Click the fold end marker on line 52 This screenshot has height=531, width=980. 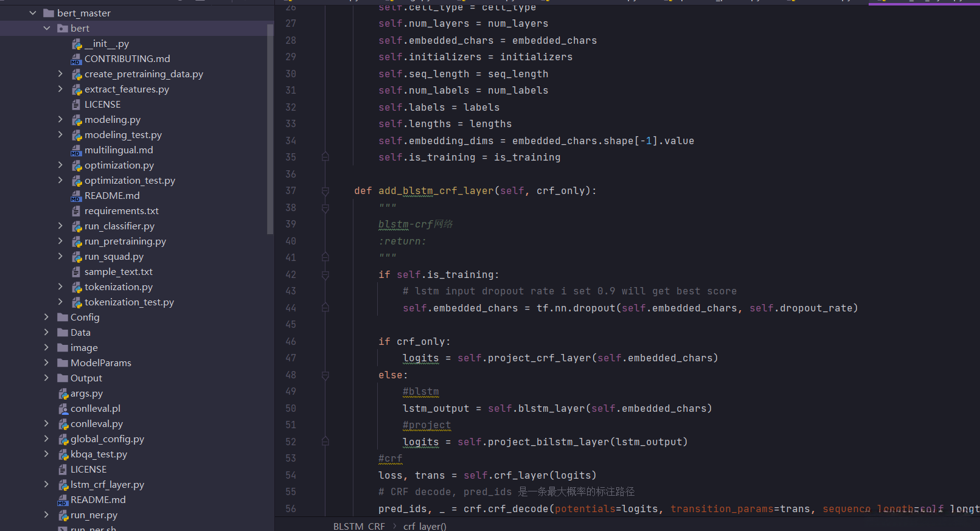(325, 442)
